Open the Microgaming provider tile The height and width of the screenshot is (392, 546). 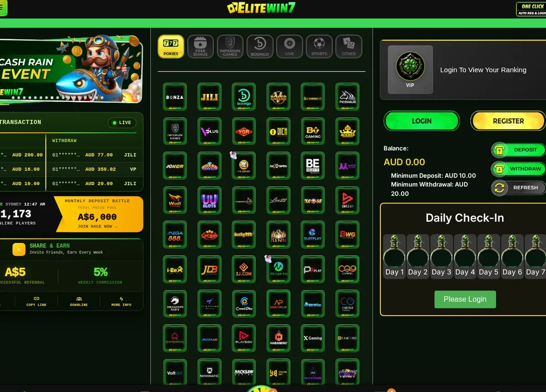(278, 269)
